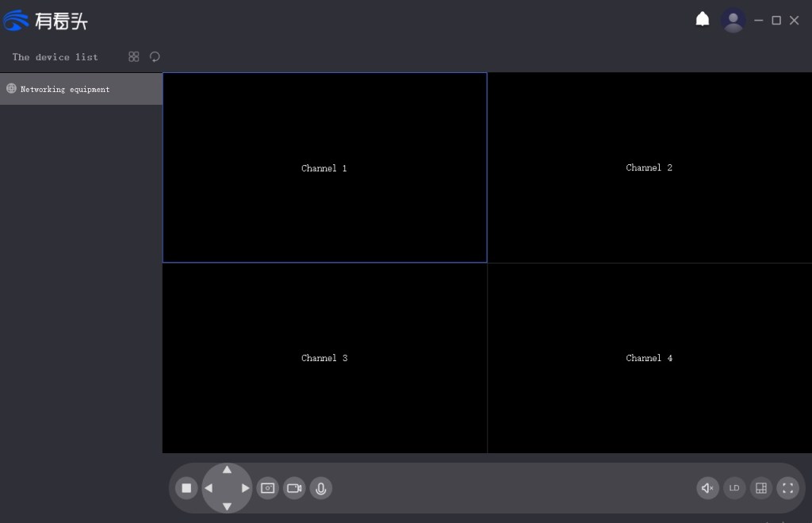The image size is (812, 523).
Task: Stop playback with the square stop button
Action: 186,488
